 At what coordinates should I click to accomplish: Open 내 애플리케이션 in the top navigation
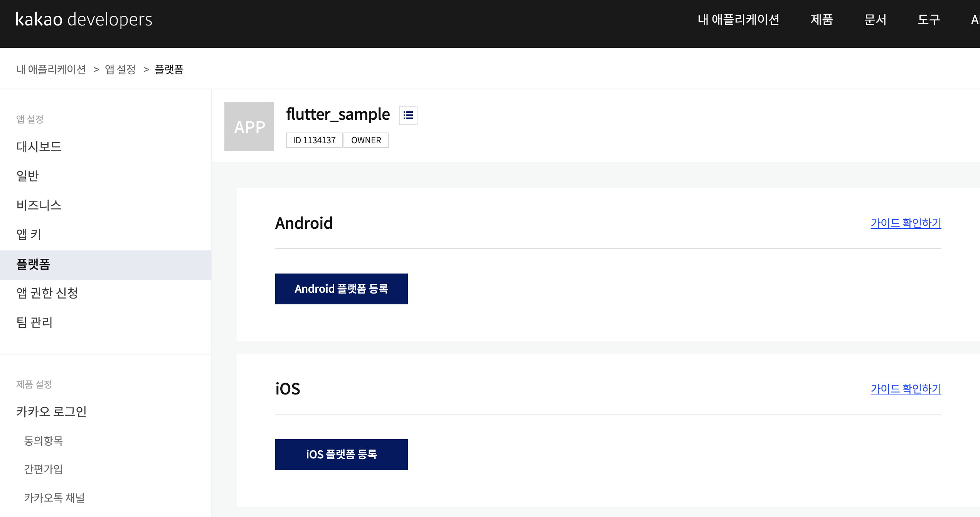[x=738, y=19]
